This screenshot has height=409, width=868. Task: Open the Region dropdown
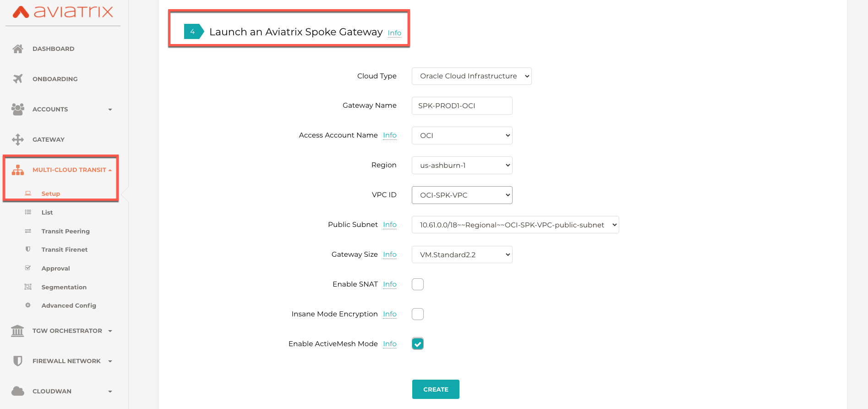tap(462, 166)
